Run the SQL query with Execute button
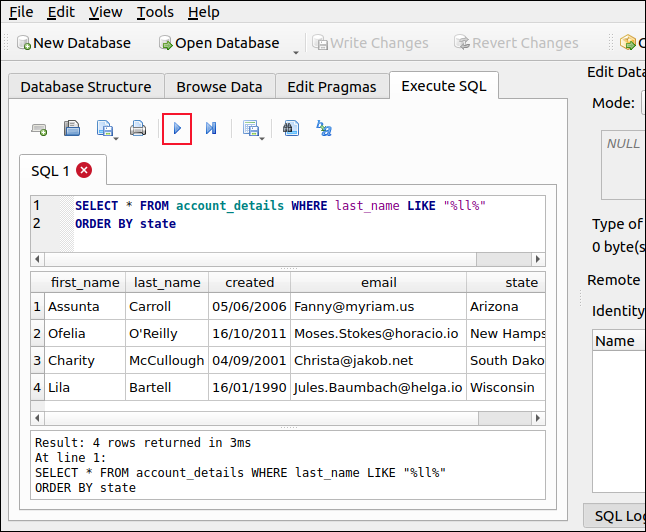Viewport: 646px width, 532px height. click(x=177, y=128)
